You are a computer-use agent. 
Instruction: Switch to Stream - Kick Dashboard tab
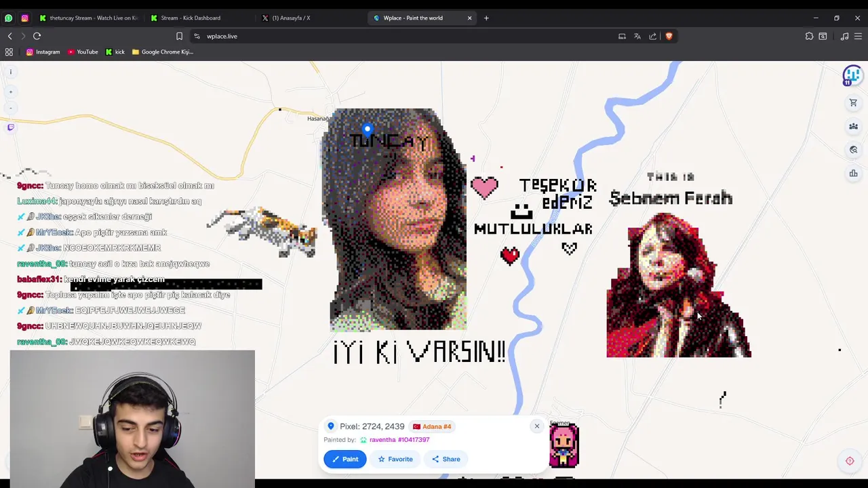tap(199, 18)
